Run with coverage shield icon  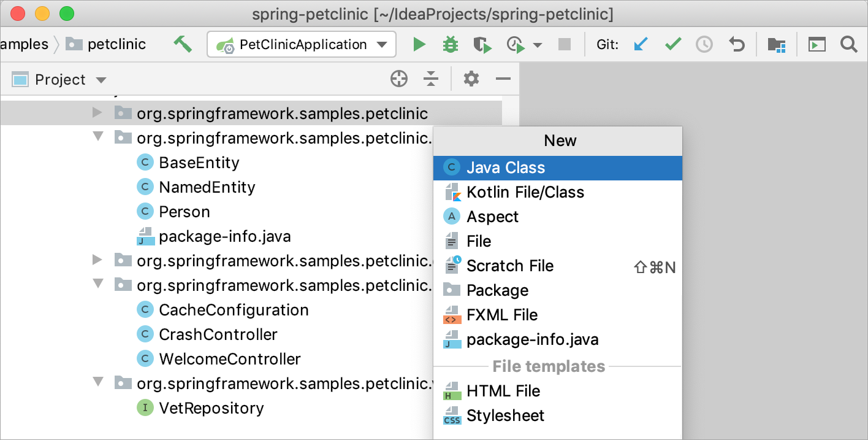pyautogui.click(x=482, y=44)
